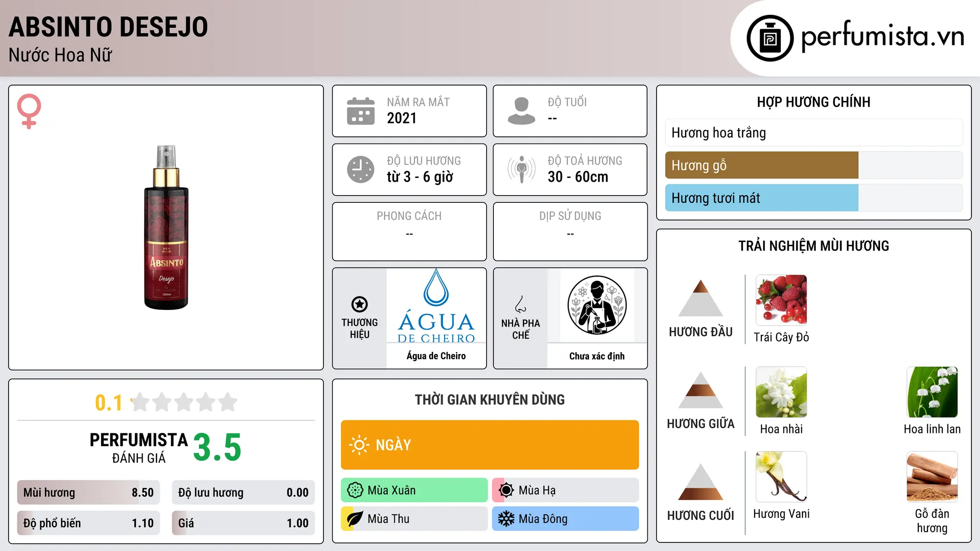Image resolution: width=980 pixels, height=551 pixels.
Task: Click the longevity value từ 3 - 6 giờ
Action: coord(420,177)
